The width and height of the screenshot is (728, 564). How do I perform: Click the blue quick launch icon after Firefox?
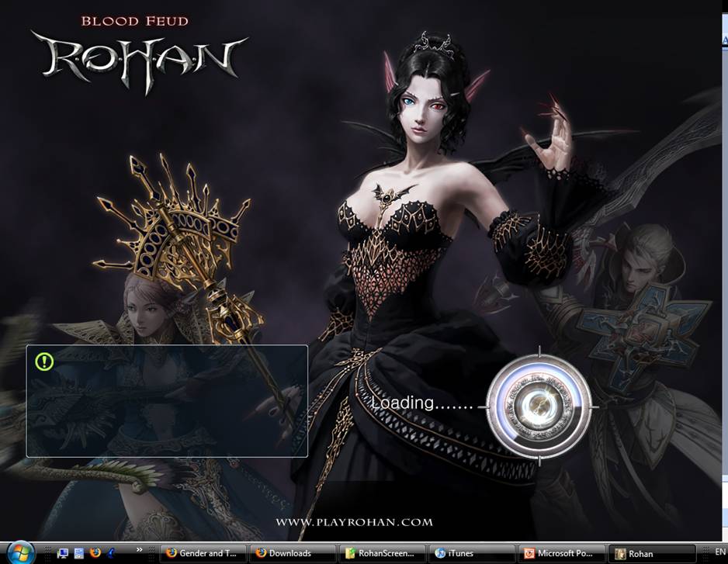(x=112, y=553)
